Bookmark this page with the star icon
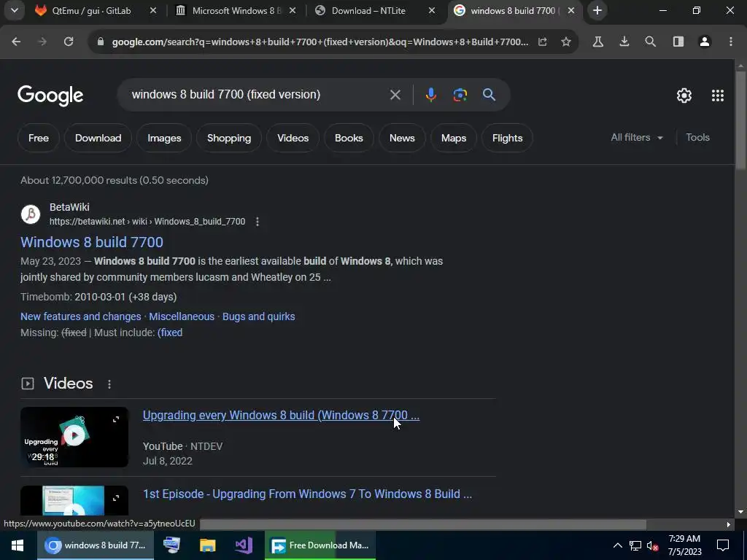Image resolution: width=747 pixels, height=560 pixels. tap(566, 42)
